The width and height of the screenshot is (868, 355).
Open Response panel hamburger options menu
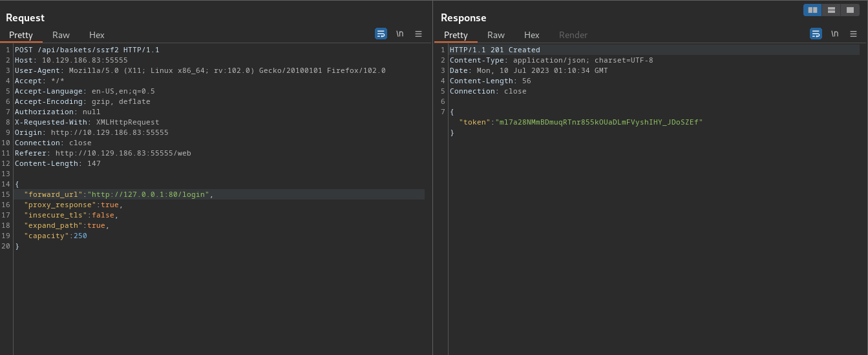pos(853,34)
